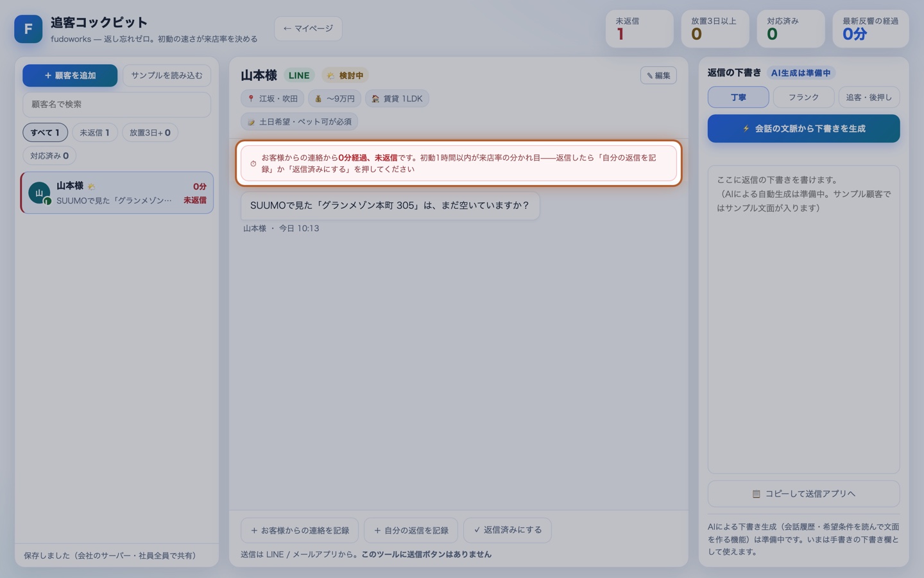This screenshot has height=578, width=924.
Task: Open the 山本様 customer row in the list
Action: click(x=117, y=193)
